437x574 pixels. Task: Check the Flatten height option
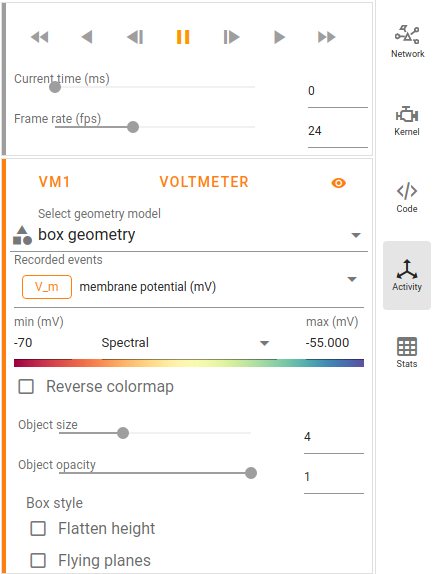pos(38,529)
